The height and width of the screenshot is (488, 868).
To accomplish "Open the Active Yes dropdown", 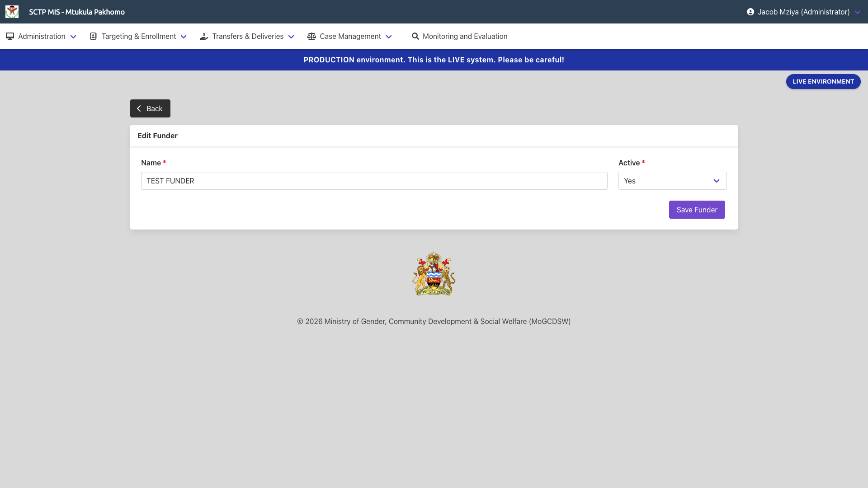I will (672, 181).
